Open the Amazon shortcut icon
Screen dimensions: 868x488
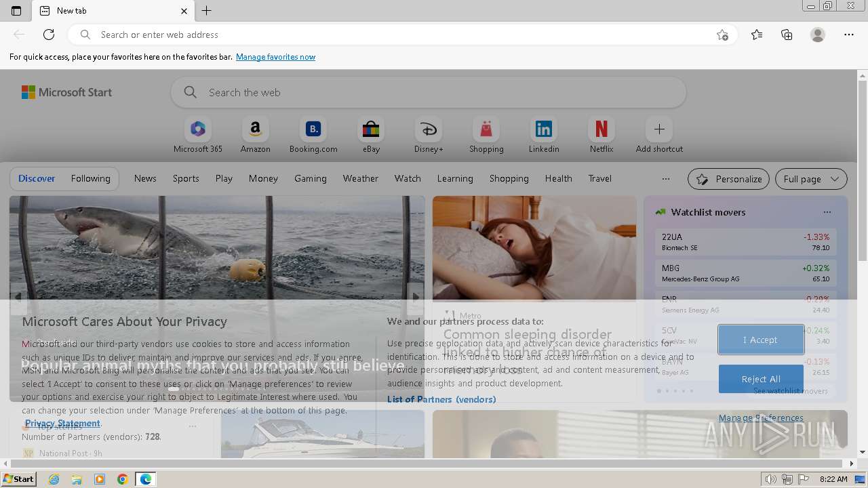[255, 129]
